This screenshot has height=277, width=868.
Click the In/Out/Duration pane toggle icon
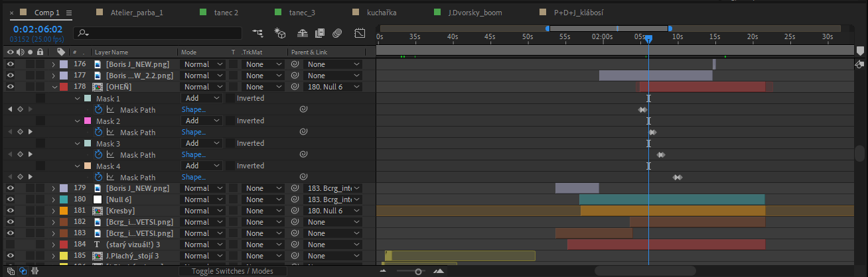(x=35, y=270)
